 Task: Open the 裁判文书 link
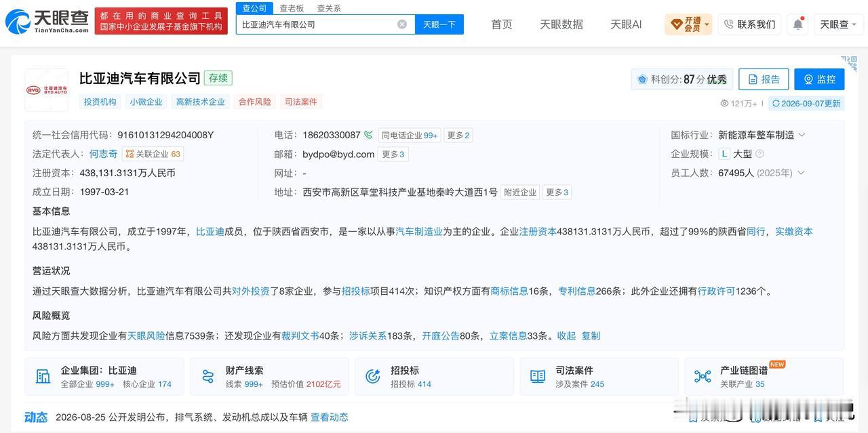tap(300, 335)
